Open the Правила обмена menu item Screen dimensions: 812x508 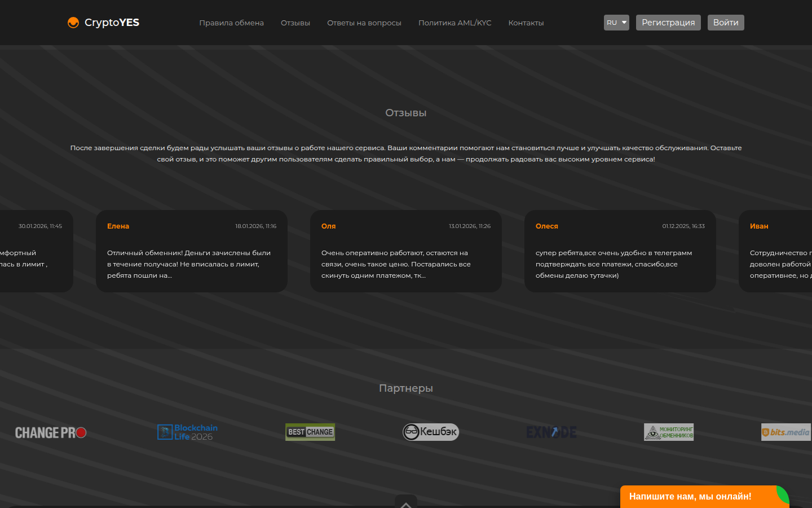point(231,23)
